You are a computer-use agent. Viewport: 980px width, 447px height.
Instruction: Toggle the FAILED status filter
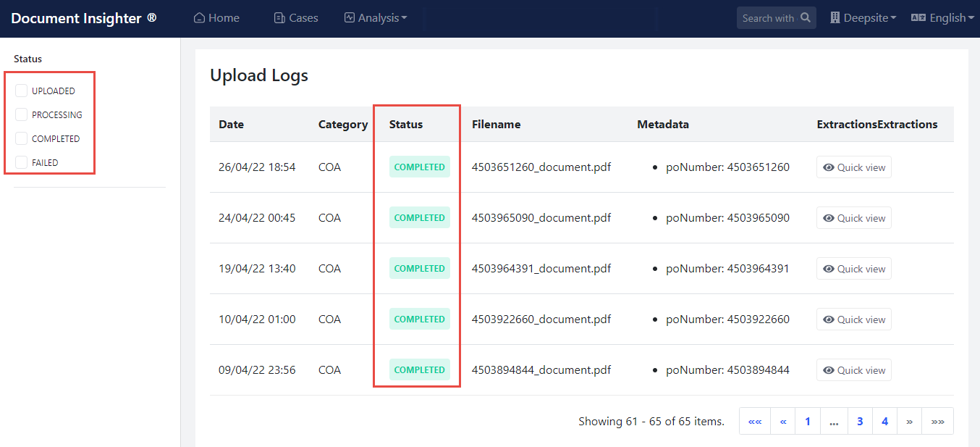coord(22,162)
